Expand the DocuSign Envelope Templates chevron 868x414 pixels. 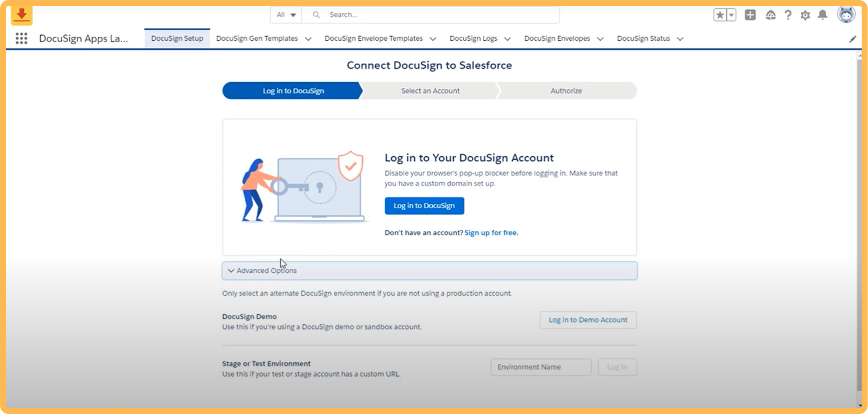coord(433,39)
